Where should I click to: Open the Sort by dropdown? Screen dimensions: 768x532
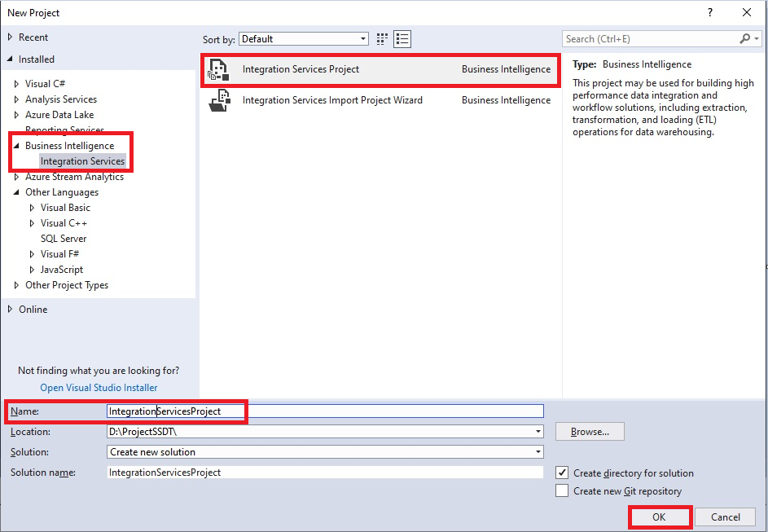tap(362, 38)
